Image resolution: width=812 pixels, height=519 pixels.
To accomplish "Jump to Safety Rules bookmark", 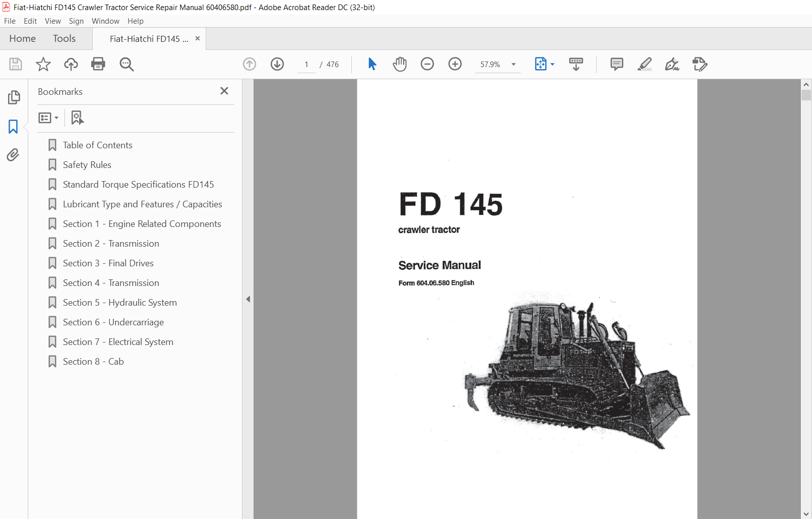I will tap(87, 165).
